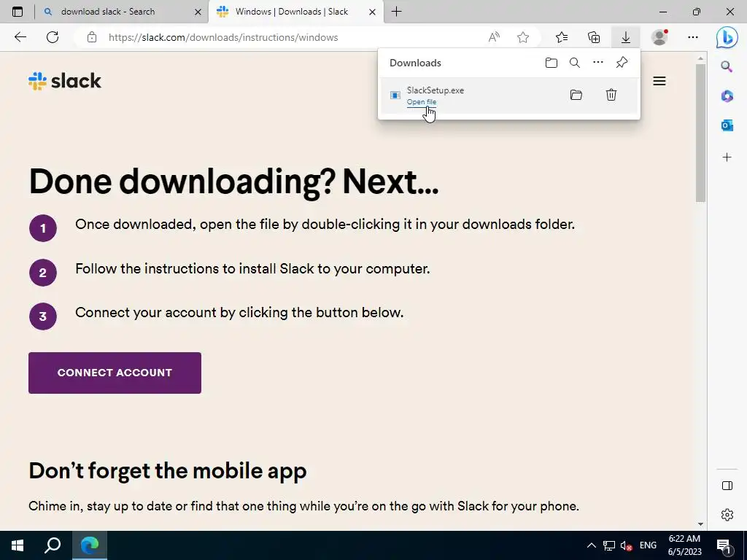Screen dimensions: 747x560
Task: Open the Microsoft 365 sidebar icon
Action: click(727, 96)
